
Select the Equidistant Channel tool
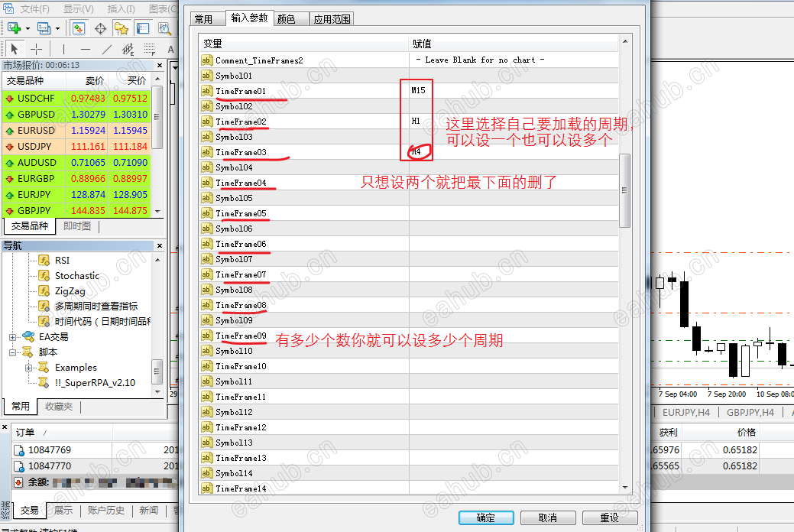tap(128, 49)
